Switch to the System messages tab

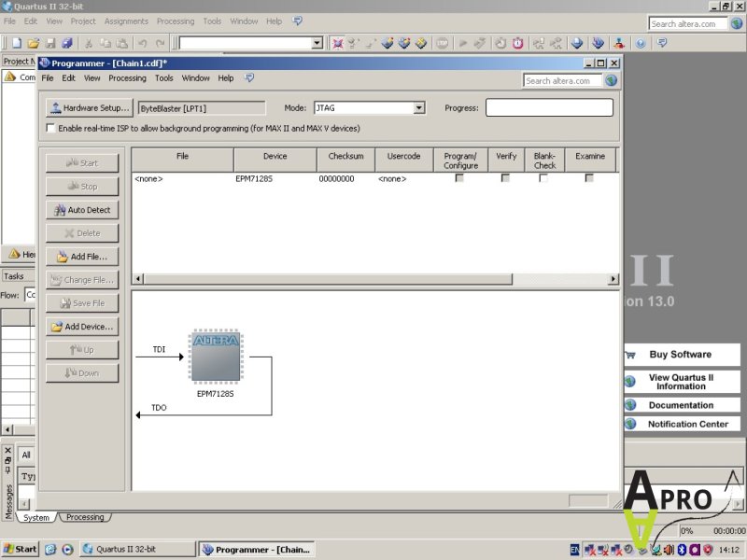pyautogui.click(x=36, y=518)
